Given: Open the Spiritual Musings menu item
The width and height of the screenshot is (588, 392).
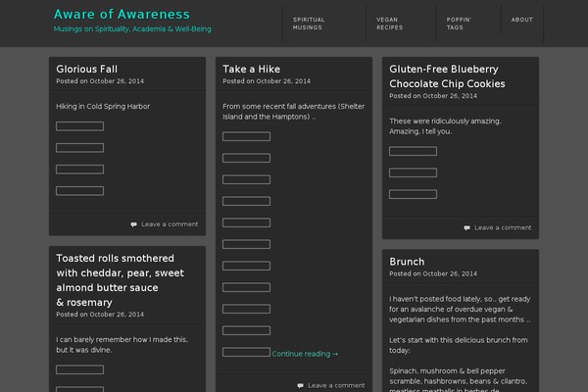Looking at the screenshot, I should 309,24.
